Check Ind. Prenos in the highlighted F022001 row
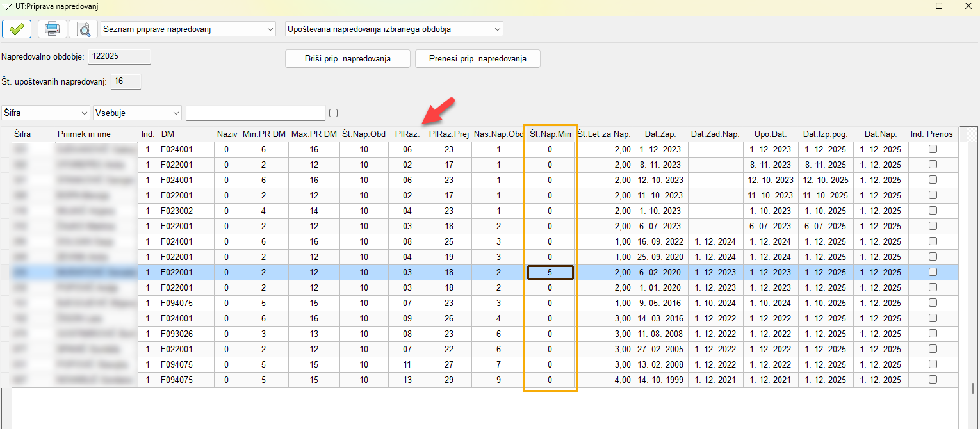The image size is (980, 429). (933, 272)
